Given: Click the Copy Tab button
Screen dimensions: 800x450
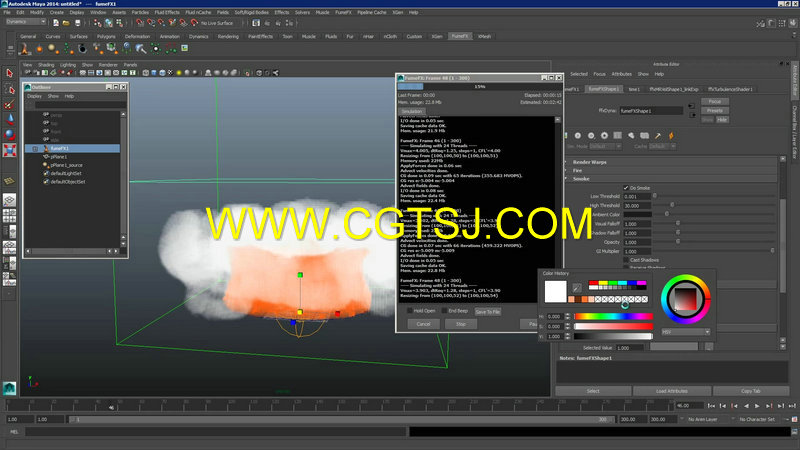Looking at the screenshot, I should [751, 391].
